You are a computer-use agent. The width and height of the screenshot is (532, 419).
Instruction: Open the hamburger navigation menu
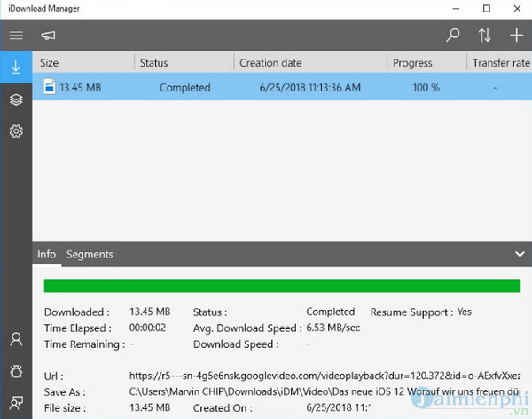coord(16,36)
